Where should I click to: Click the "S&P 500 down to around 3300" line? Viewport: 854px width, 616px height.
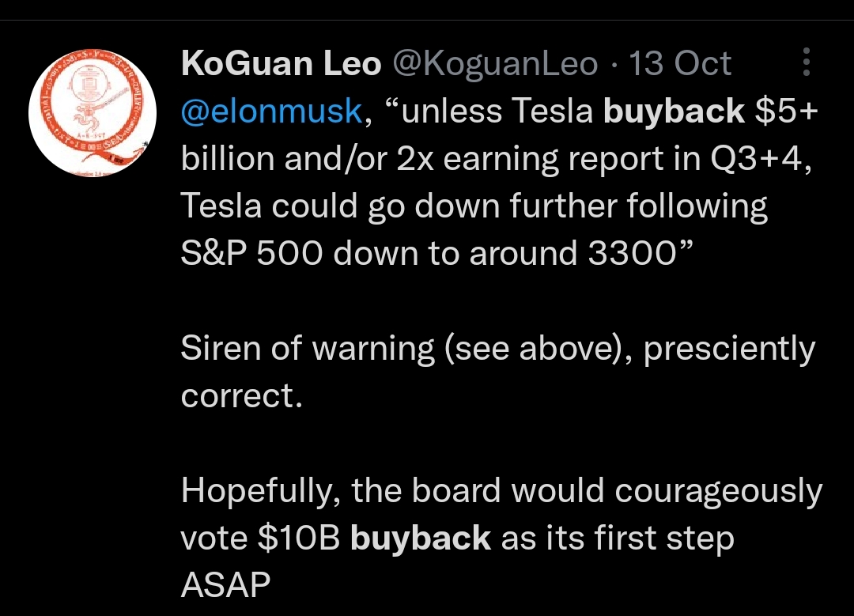tap(436, 254)
